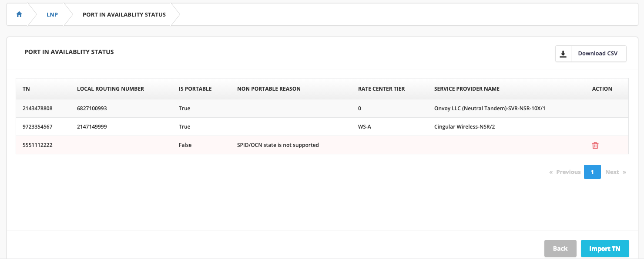Open the LNP breadcrumb link
The height and width of the screenshot is (262, 644).
(52, 14)
